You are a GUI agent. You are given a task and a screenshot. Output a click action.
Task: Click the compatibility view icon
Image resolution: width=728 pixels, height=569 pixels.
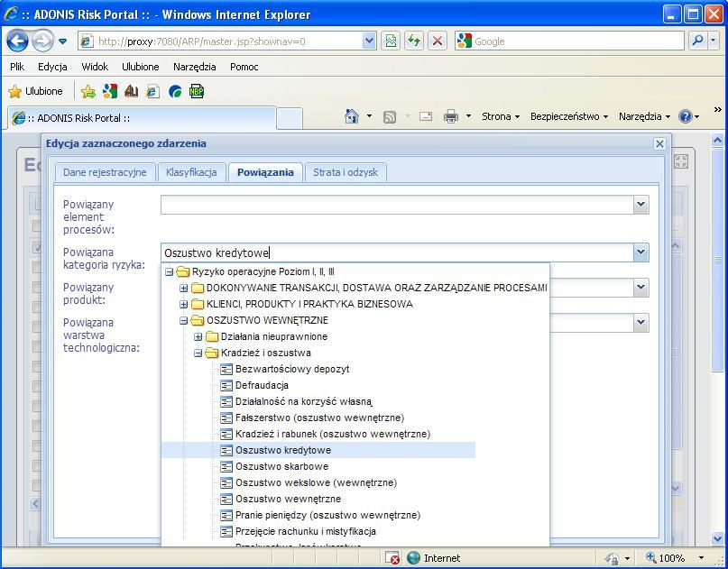pyautogui.click(x=391, y=41)
